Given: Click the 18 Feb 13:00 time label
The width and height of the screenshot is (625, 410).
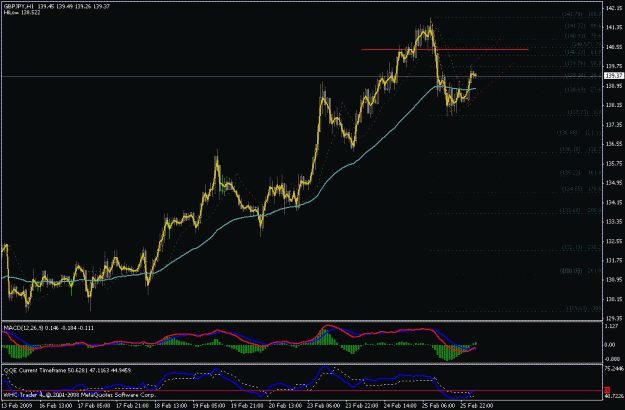Looking at the screenshot, I should tap(171, 406).
